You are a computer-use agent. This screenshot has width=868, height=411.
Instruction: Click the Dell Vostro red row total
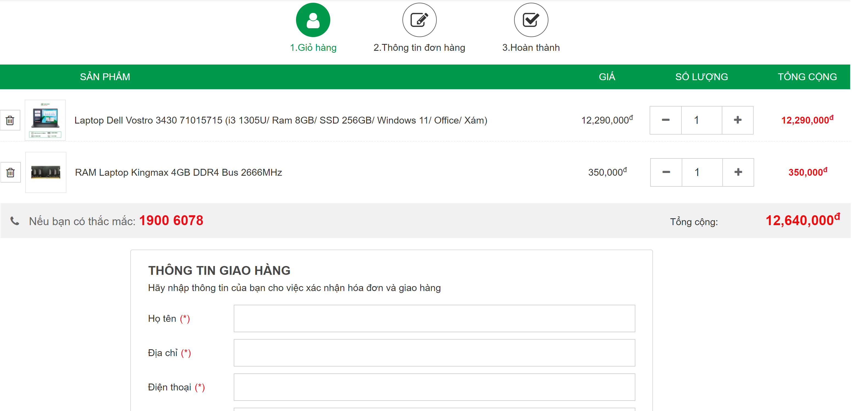pos(807,120)
